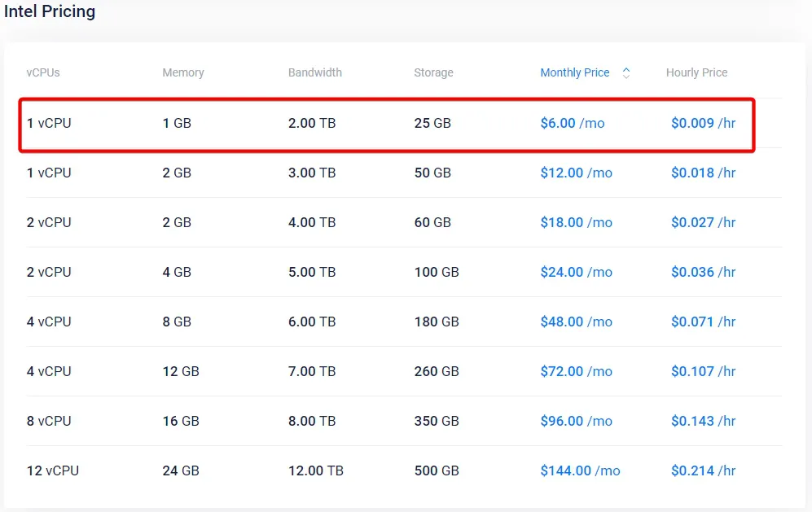Sort by the Monthly Price arrows icon
The height and width of the screenshot is (512, 812).
(x=626, y=73)
